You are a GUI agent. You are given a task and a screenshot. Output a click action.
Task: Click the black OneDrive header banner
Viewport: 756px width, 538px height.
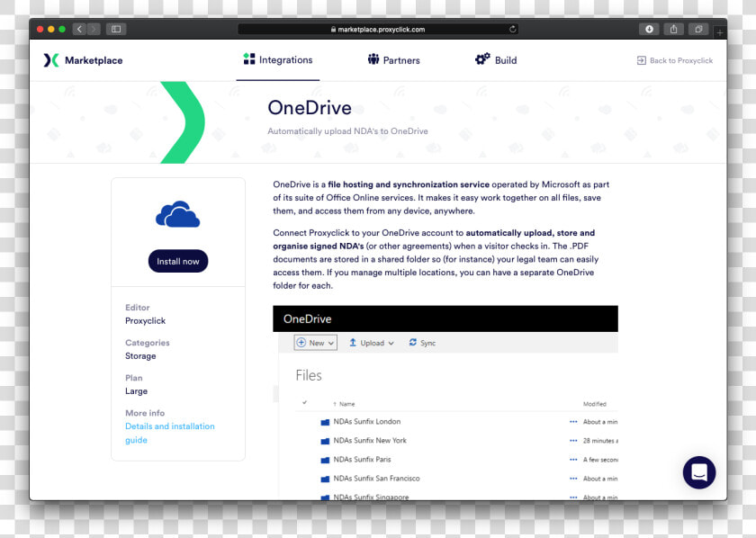445,318
